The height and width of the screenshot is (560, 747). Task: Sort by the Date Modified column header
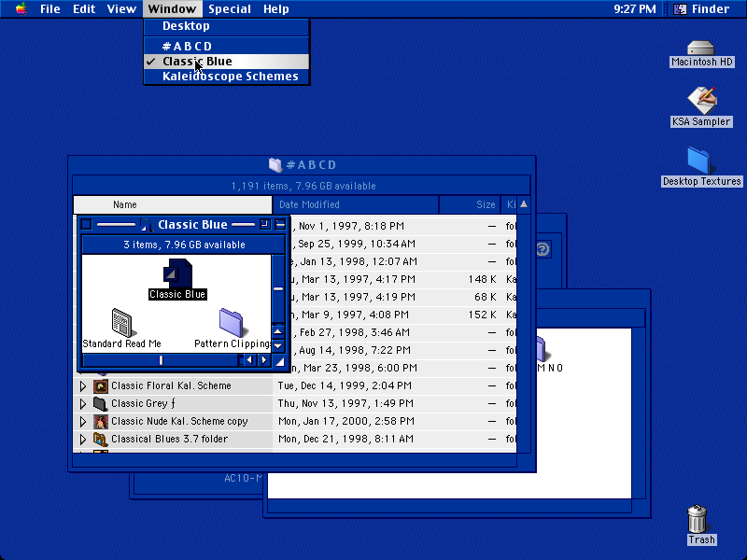(356, 204)
